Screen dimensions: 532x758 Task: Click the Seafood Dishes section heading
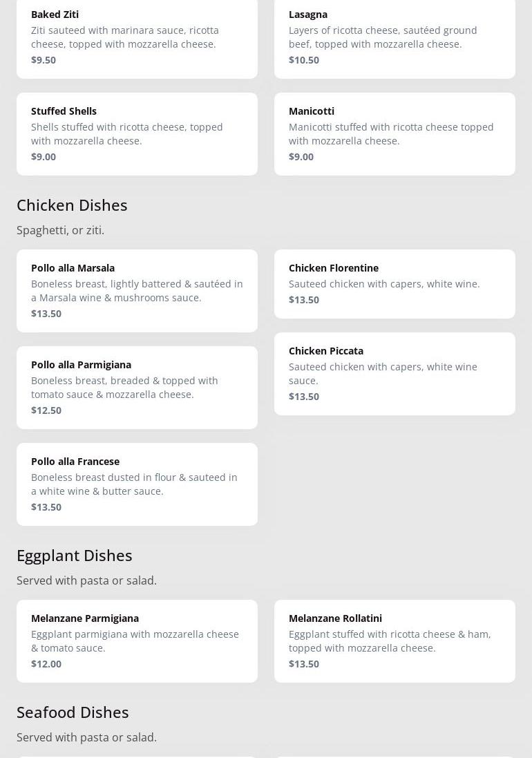click(73, 712)
